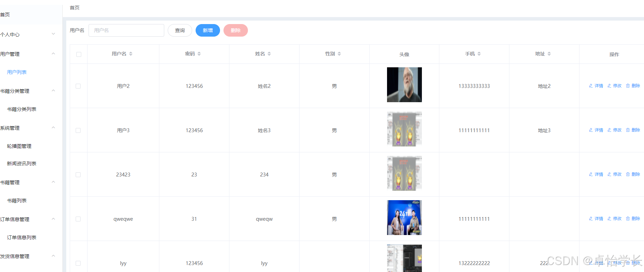
Task: Click the 姓名3 name cell
Action: coord(264,130)
